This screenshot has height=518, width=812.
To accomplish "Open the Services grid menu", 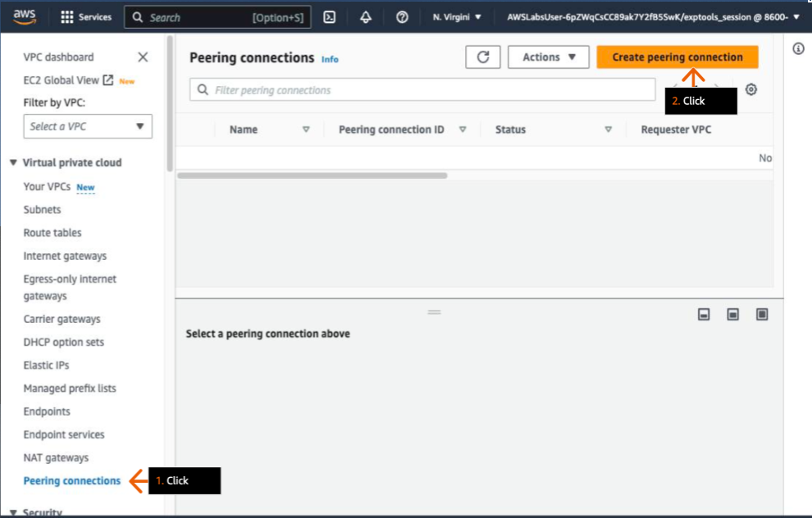I will [x=86, y=17].
